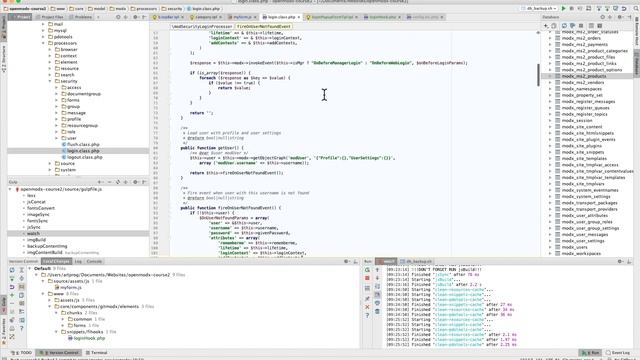Select the jsConcat gulp task
The height and width of the screenshot is (360, 640).
point(36,202)
